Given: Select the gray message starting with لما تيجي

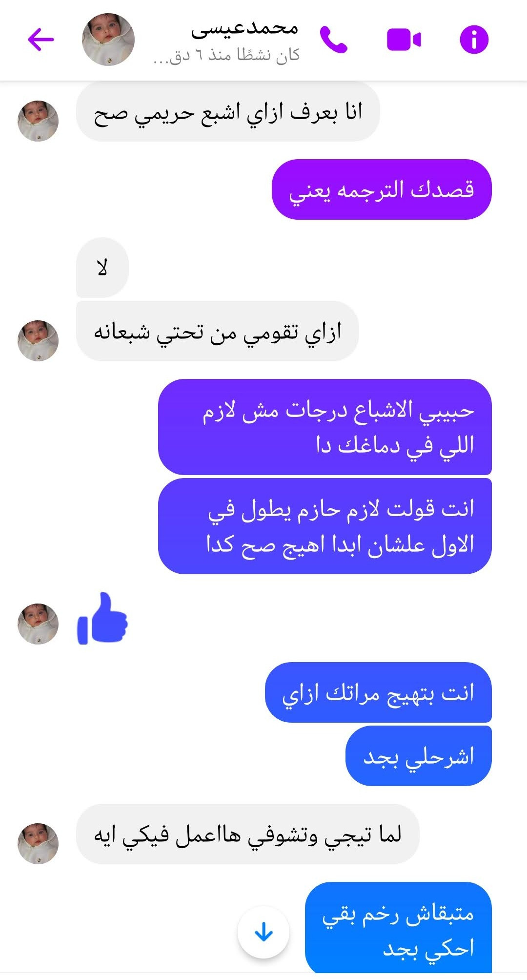Looking at the screenshot, I should point(248,834).
